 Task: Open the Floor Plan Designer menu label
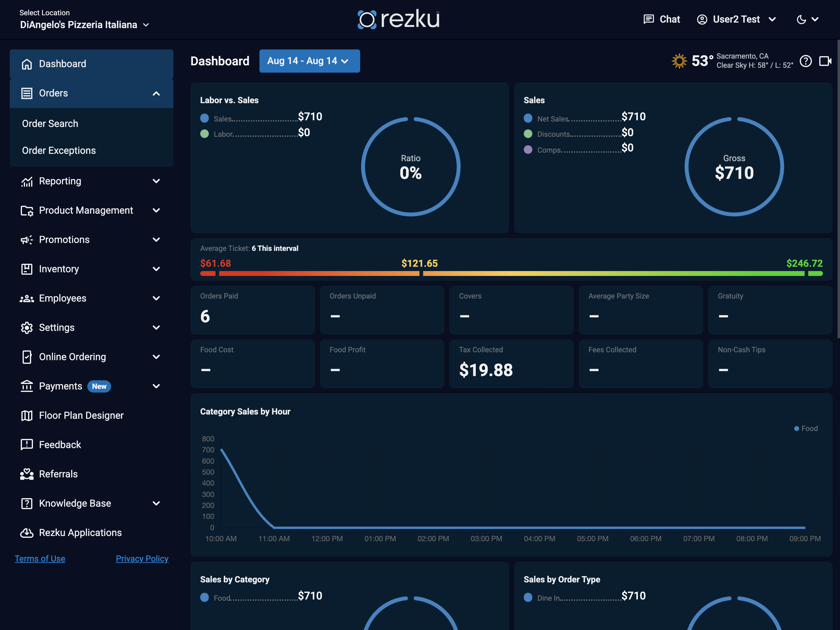coord(81,415)
